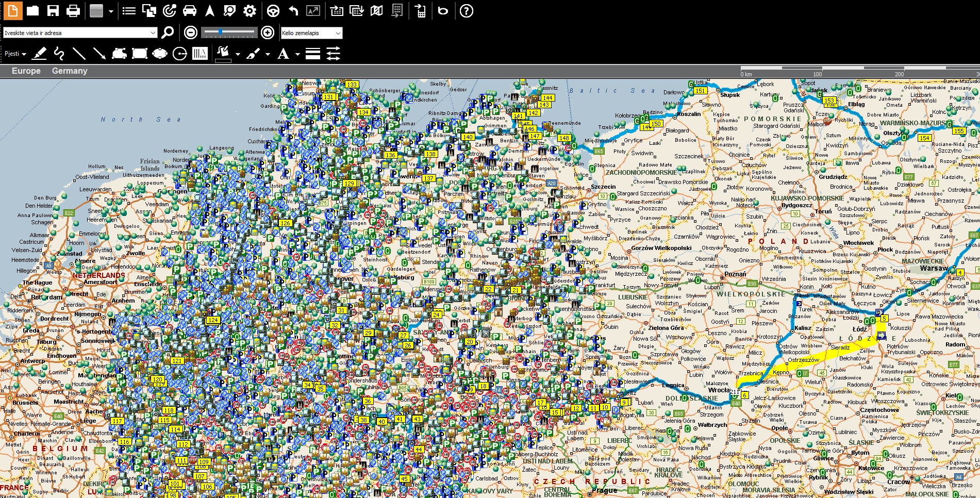Show the legend and overview list pane

[129, 11]
